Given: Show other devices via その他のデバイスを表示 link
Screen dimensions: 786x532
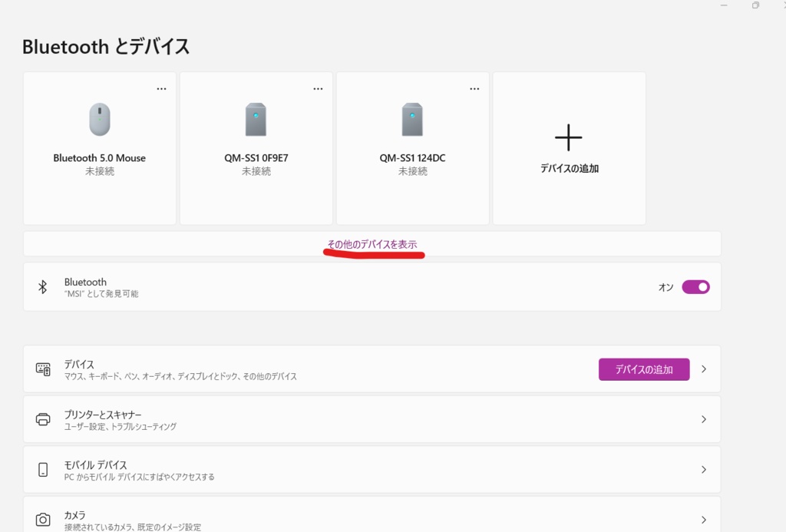Looking at the screenshot, I should point(372,243).
